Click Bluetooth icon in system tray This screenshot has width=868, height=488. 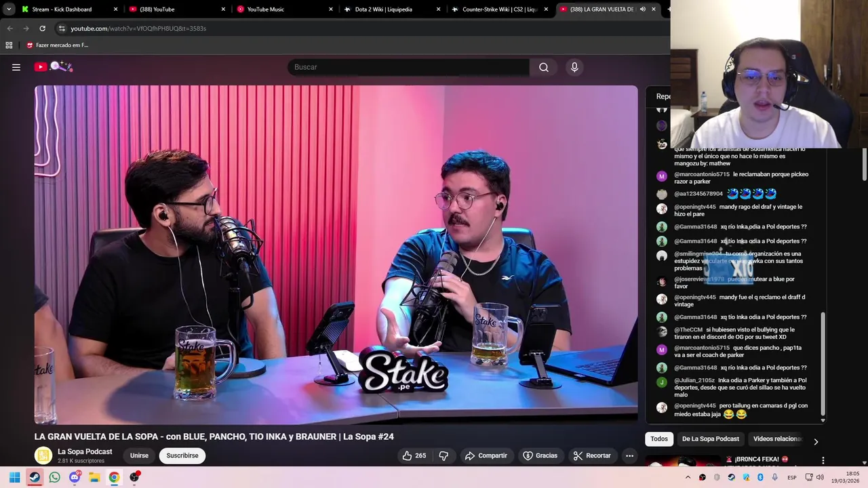(x=760, y=478)
